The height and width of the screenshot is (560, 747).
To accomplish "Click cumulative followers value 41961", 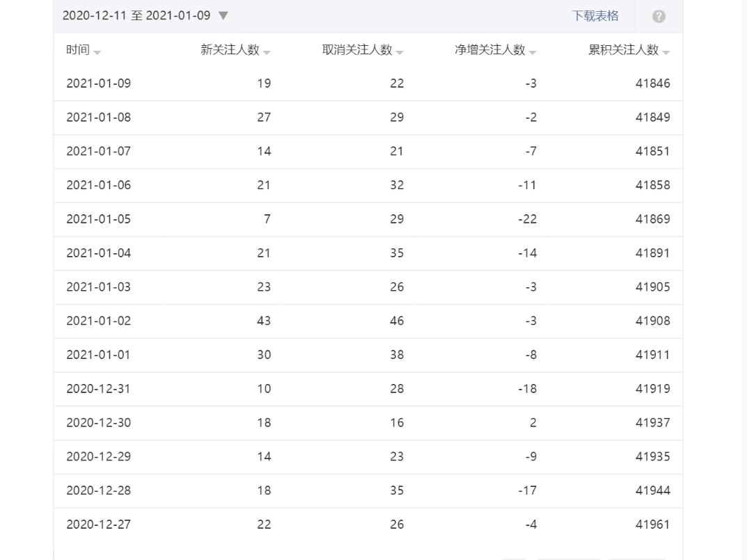I will (652, 525).
